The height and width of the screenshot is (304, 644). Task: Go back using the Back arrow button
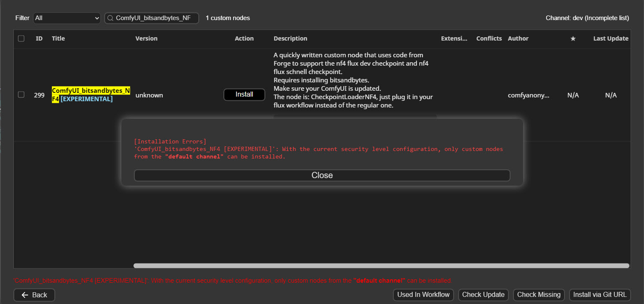click(x=34, y=295)
